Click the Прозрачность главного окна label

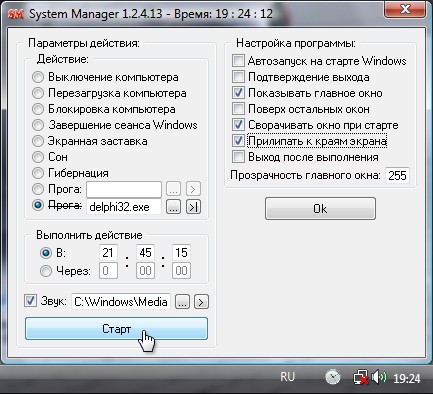(x=305, y=175)
